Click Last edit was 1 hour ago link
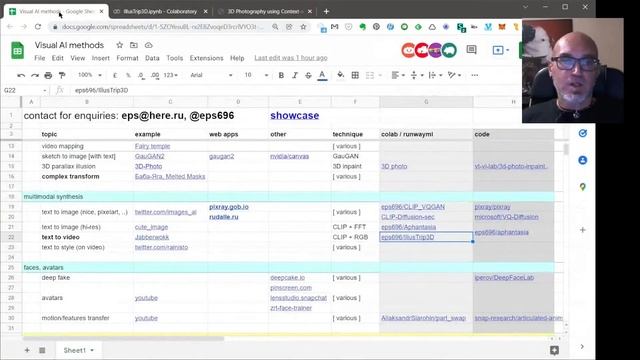 [x=291, y=58]
